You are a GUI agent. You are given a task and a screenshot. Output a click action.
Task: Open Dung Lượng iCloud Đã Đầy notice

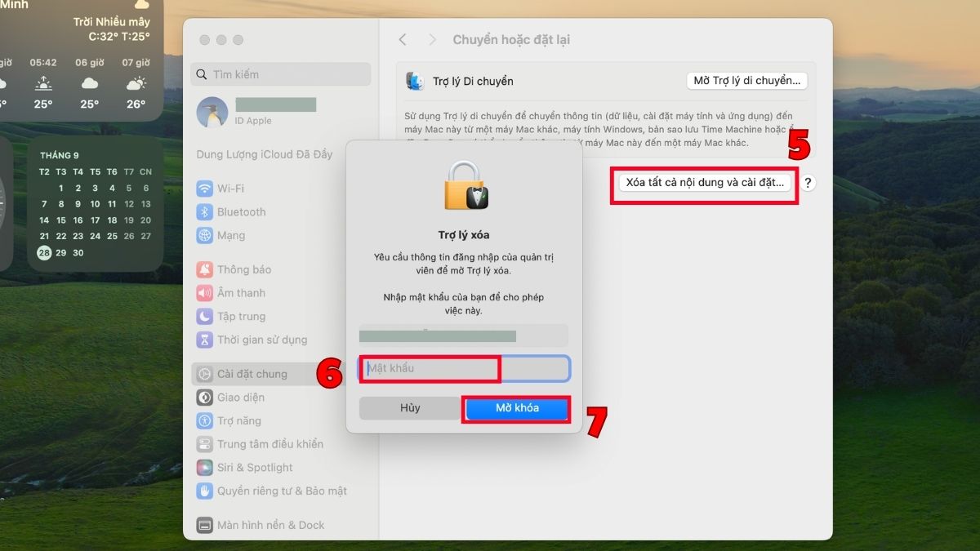tap(265, 154)
